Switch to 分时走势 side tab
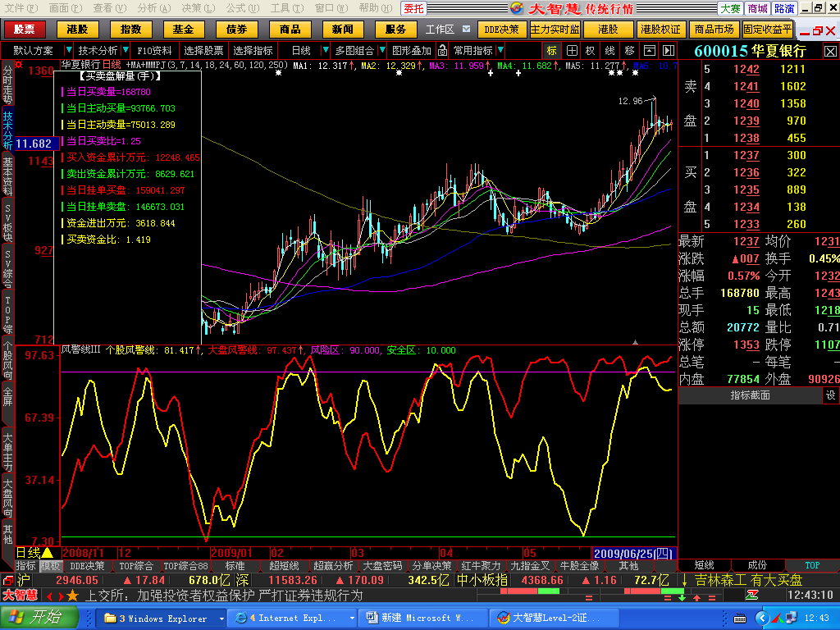Viewport: 840px width, 630px height. click(x=7, y=84)
